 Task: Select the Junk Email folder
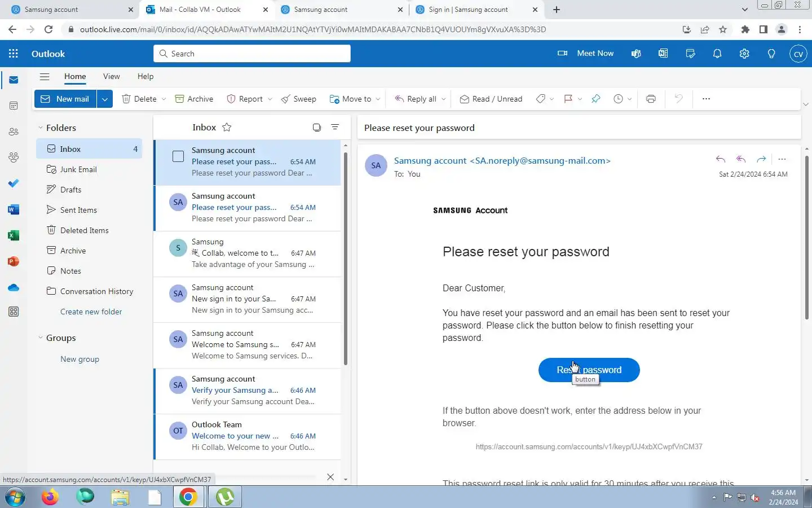pos(89,169)
